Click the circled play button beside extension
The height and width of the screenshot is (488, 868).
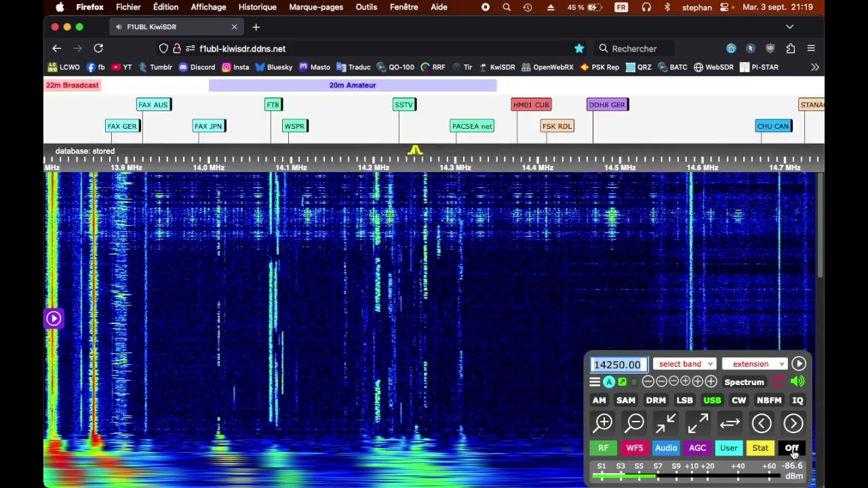pyautogui.click(x=799, y=364)
